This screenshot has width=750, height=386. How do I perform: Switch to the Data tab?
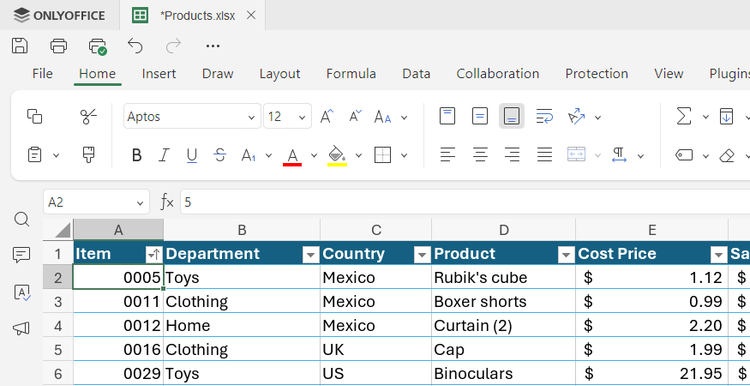[416, 74]
